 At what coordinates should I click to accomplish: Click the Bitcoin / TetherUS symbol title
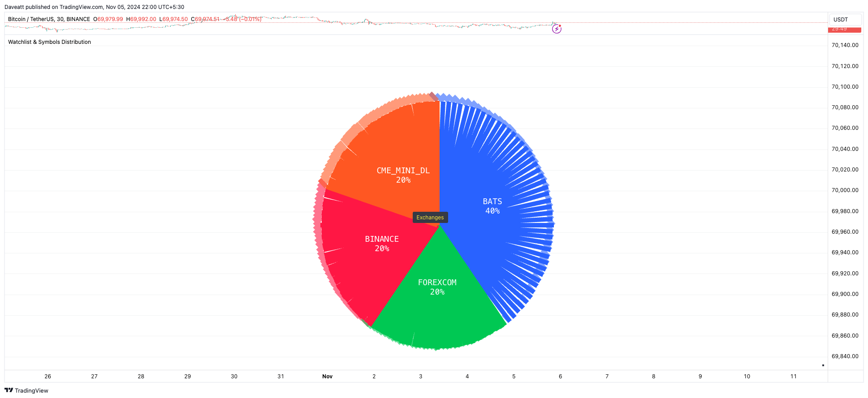[x=49, y=19]
